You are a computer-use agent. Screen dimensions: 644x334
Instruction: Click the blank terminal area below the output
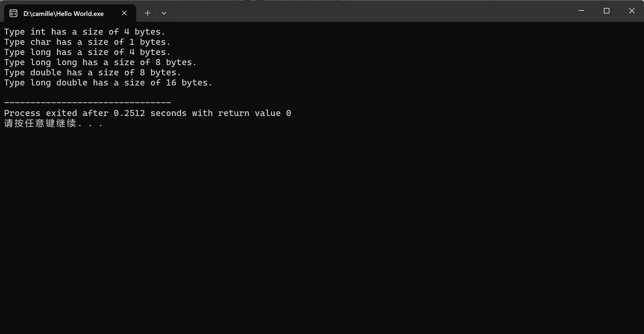pyautogui.click(x=322, y=231)
